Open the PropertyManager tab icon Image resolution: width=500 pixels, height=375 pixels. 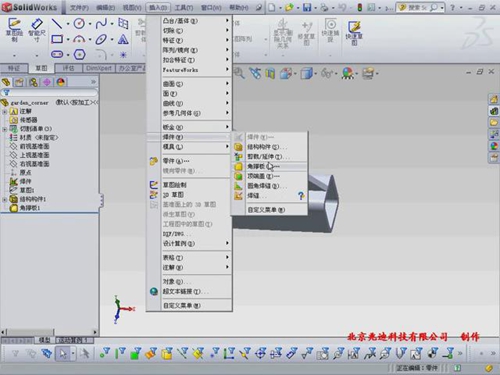(x=19, y=82)
